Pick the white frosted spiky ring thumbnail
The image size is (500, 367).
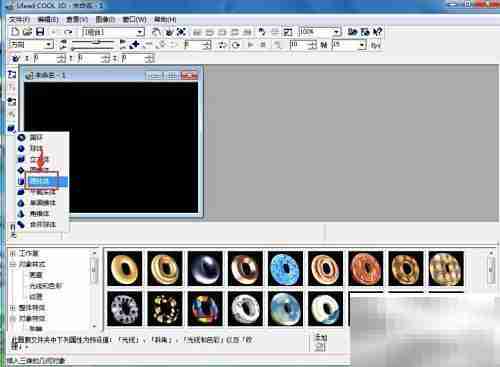125,309
